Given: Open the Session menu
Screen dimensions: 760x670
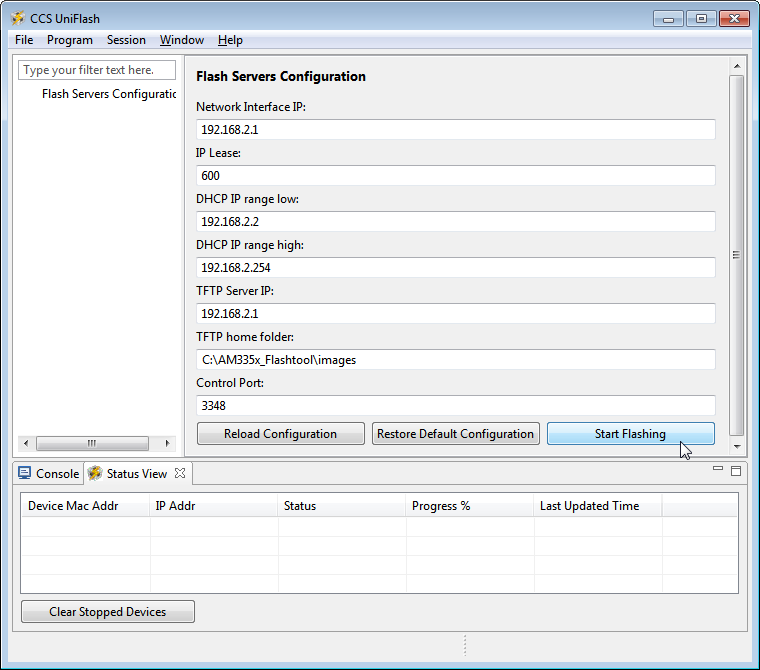Looking at the screenshot, I should (126, 40).
